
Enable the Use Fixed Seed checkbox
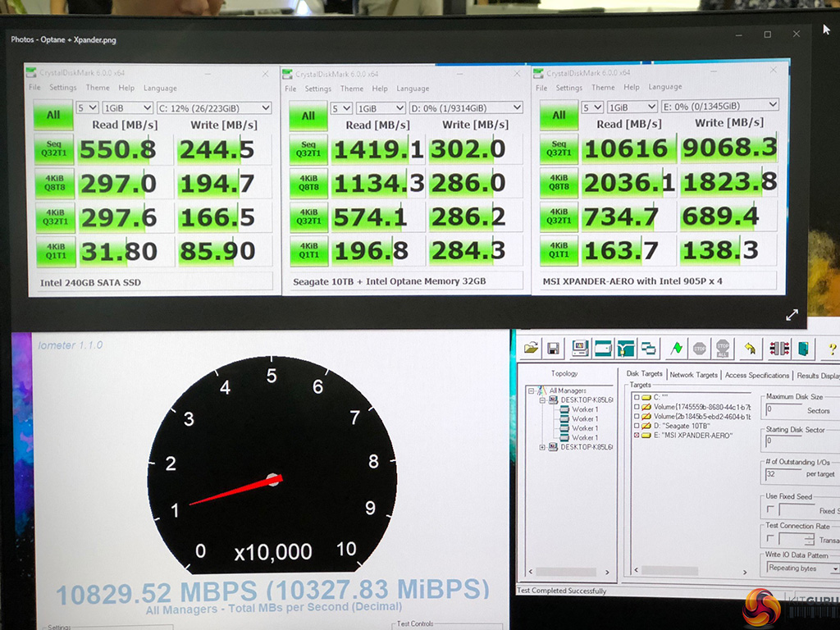click(770, 509)
